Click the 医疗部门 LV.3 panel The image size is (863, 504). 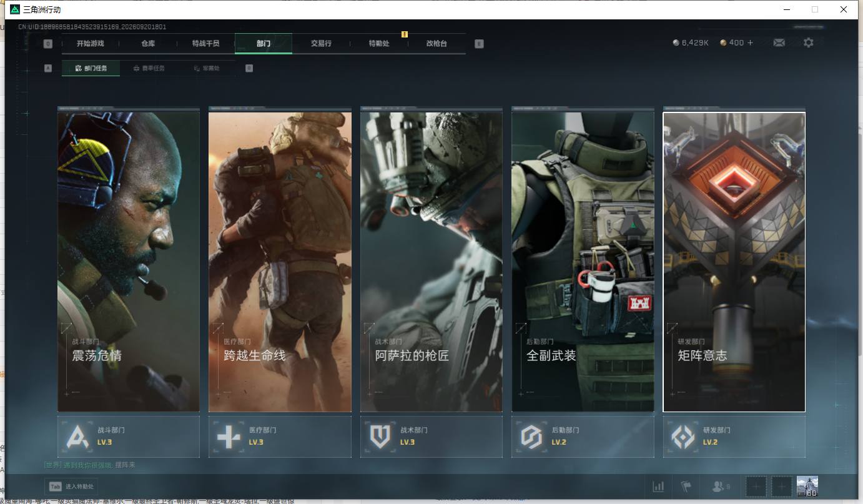coord(280,437)
